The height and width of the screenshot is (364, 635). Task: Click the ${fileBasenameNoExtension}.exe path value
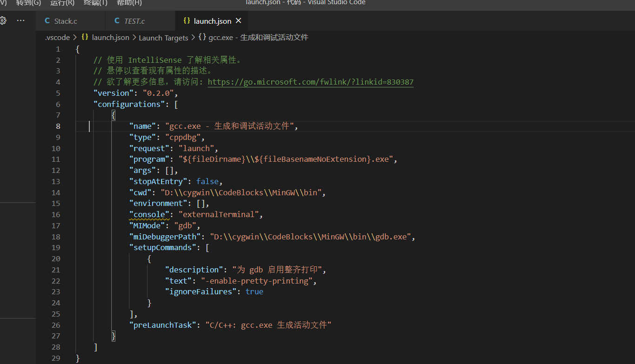(287, 159)
